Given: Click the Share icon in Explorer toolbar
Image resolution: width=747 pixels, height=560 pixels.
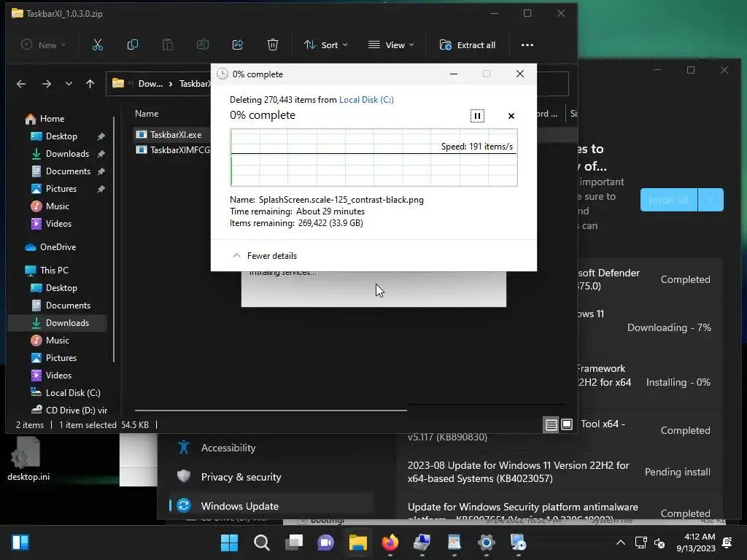Looking at the screenshot, I should 237,44.
